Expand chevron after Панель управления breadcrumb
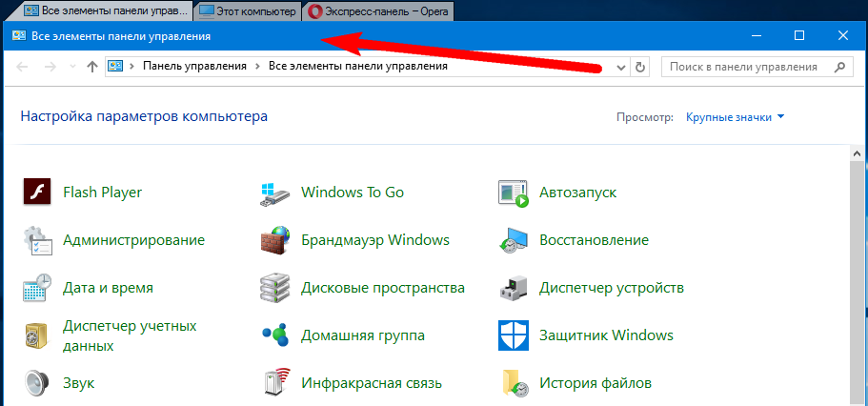Viewport: 868px width, 406px height. tap(257, 67)
